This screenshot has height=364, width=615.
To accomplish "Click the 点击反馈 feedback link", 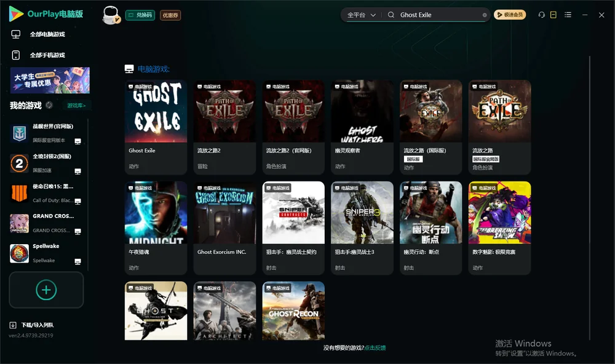I will coord(375,348).
